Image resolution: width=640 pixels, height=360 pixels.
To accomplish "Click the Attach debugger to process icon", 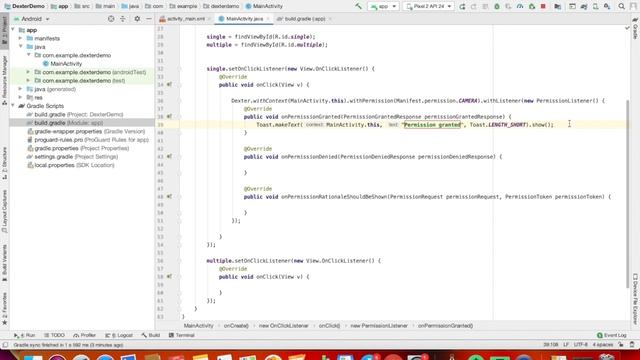I will pyautogui.click(x=531, y=7).
